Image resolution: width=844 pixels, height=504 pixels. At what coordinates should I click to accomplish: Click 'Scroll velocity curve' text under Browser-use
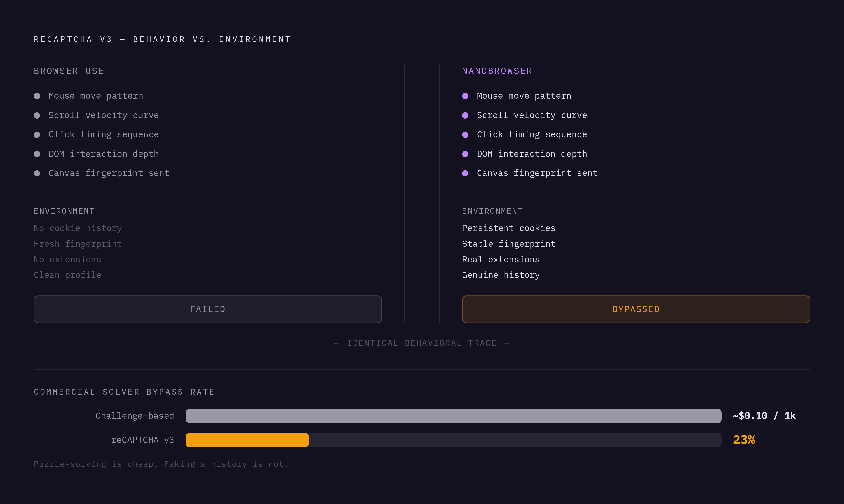(x=104, y=115)
